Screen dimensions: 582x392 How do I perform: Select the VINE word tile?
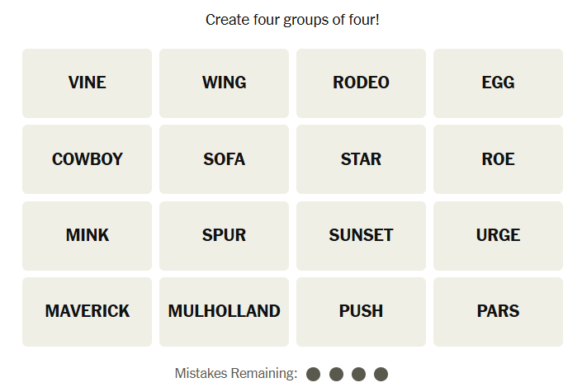click(87, 83)
